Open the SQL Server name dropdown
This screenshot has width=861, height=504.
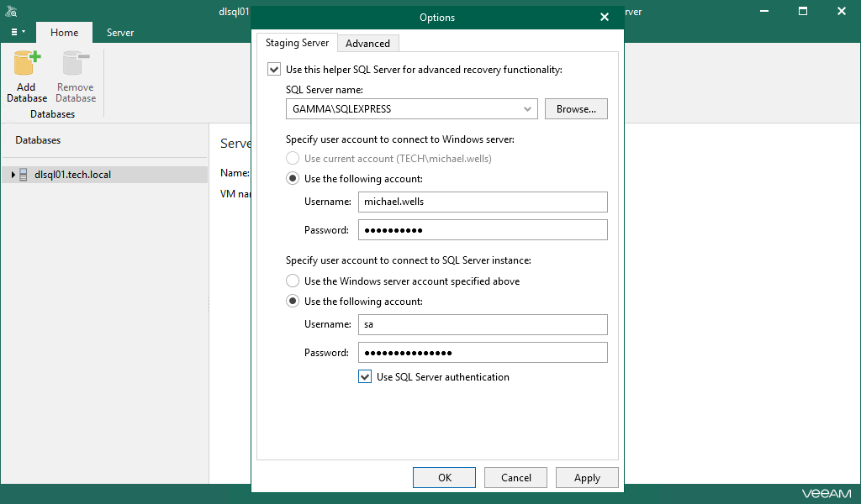click(527, 108)
